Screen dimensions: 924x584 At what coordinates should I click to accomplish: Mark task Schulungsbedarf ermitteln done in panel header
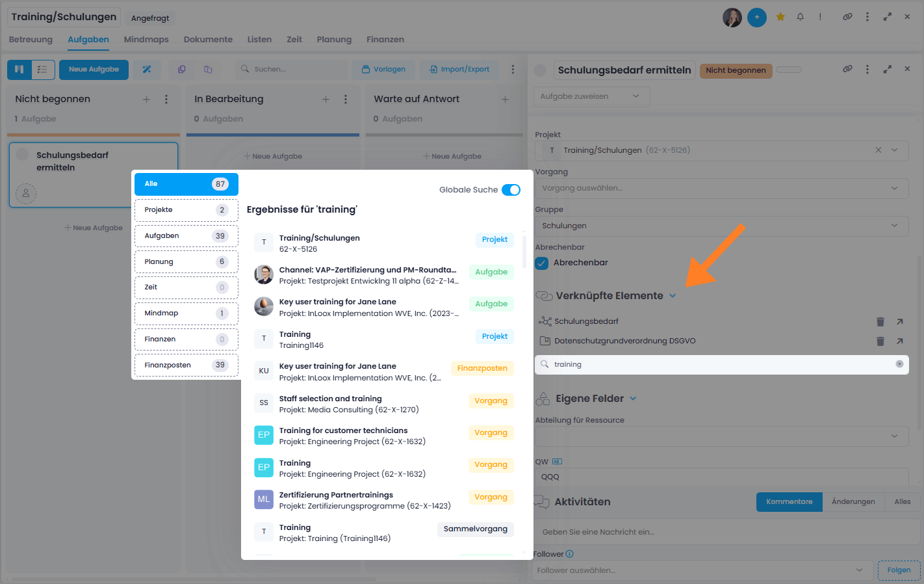pyautogui.click(x=540, y=70)
